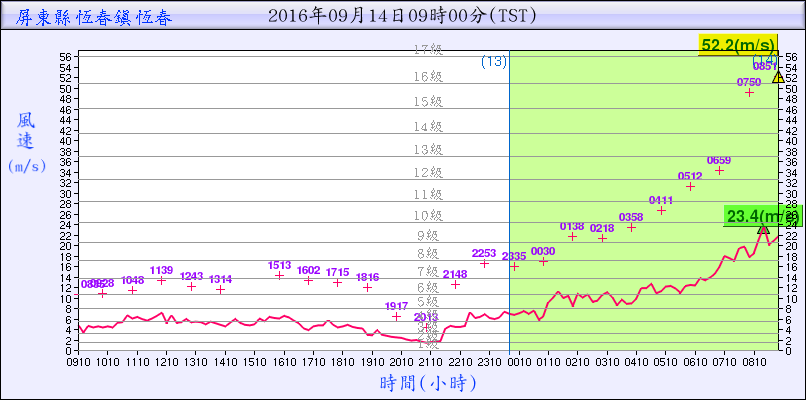Screen dimensions: 806x400
Task: Click the gust time label 0138
Action: [x=572, y=226]
